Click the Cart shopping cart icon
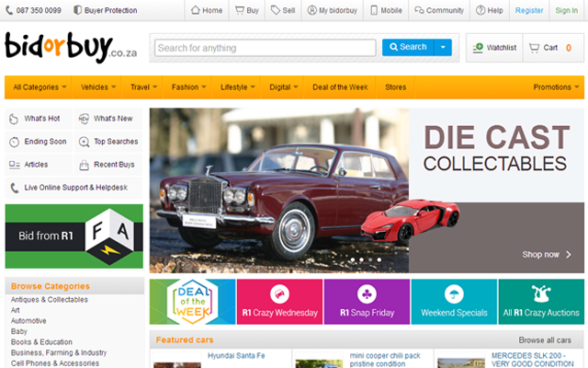Viewport: 588px width, 368px height. click(534, 48)
